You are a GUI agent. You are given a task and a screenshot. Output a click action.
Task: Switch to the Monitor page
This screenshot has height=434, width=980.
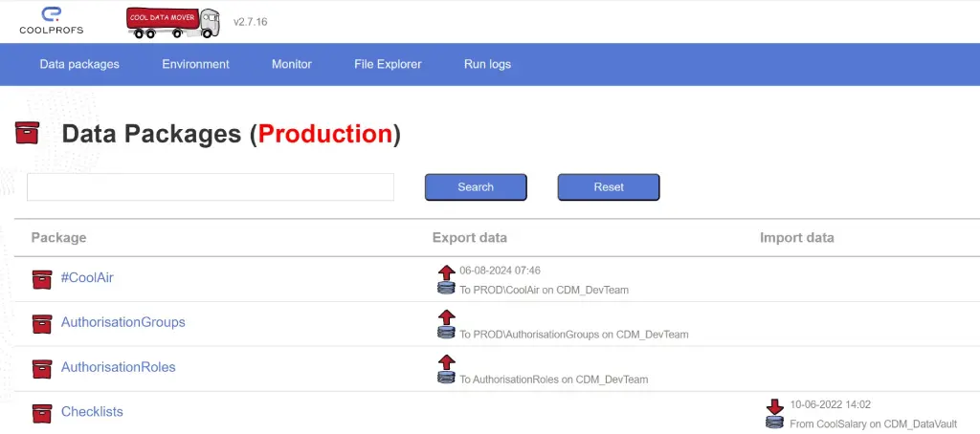pyautogui.click(x=292, y=64)
